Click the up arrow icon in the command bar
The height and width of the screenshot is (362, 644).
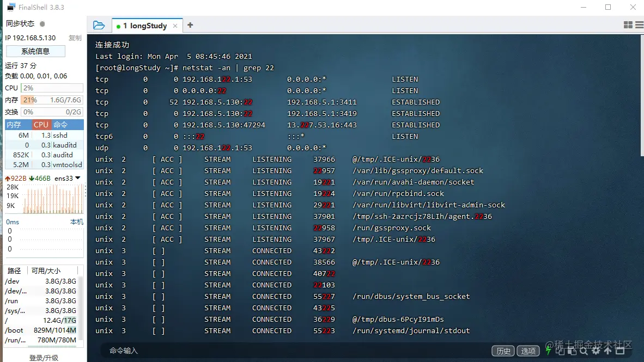[608, 351]
